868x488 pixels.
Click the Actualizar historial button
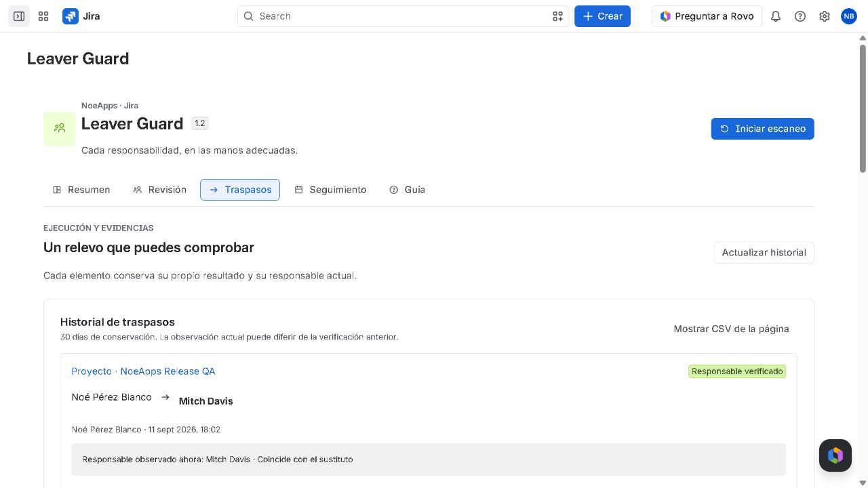pyautogui.click(x=764, y=252)
